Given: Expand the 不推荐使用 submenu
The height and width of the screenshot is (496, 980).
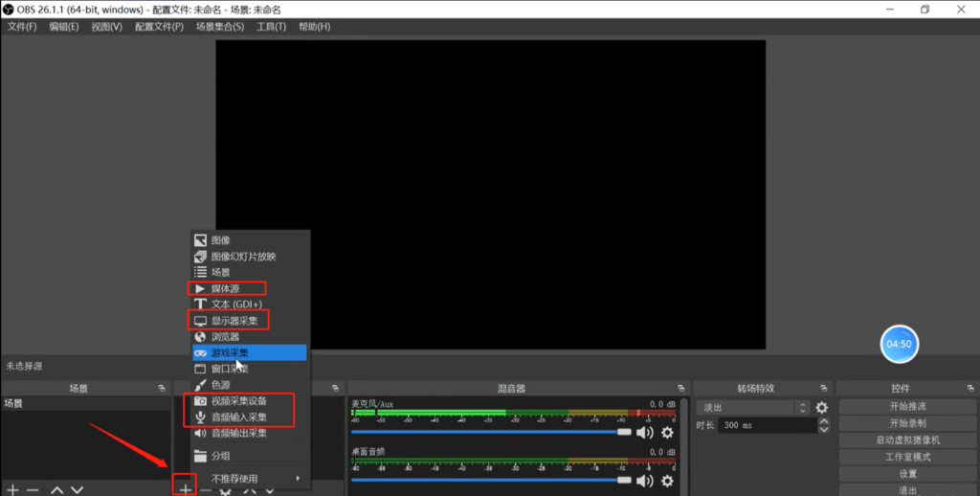Looking at the screenshot, I should (x=250, y=479).
